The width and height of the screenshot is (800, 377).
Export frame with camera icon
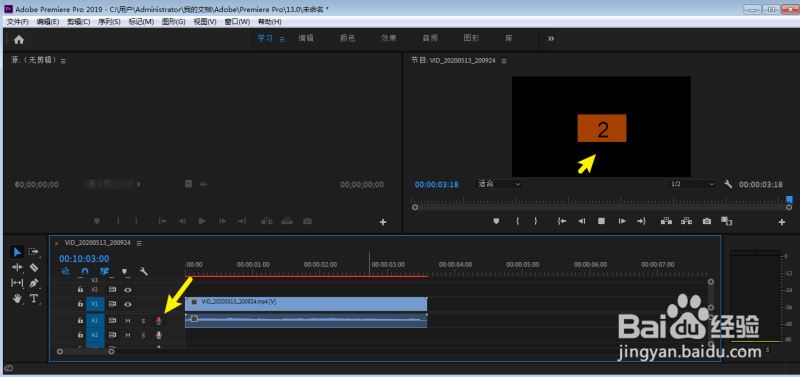click(707, 221)
